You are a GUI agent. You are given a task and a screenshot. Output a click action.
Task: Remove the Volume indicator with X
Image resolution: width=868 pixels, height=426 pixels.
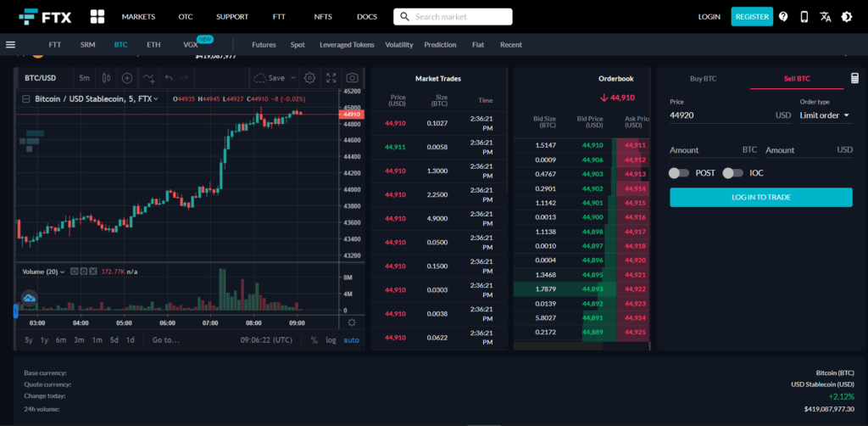click(93, 272)
